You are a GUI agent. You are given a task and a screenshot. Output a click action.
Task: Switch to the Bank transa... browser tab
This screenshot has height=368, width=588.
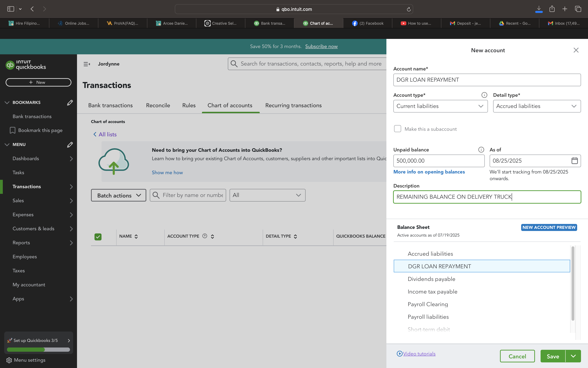point(269,23)
